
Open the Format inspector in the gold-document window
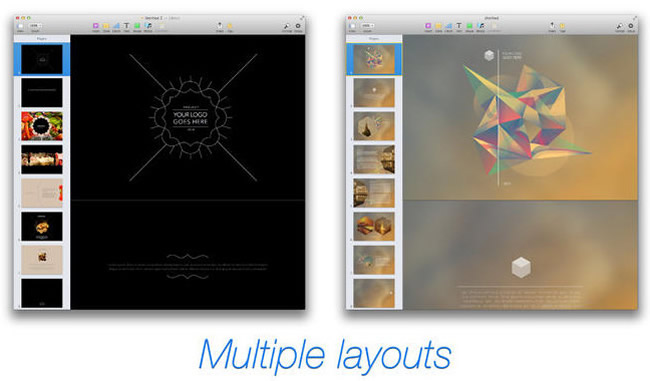pyautogui.click(x=620, y=27)
